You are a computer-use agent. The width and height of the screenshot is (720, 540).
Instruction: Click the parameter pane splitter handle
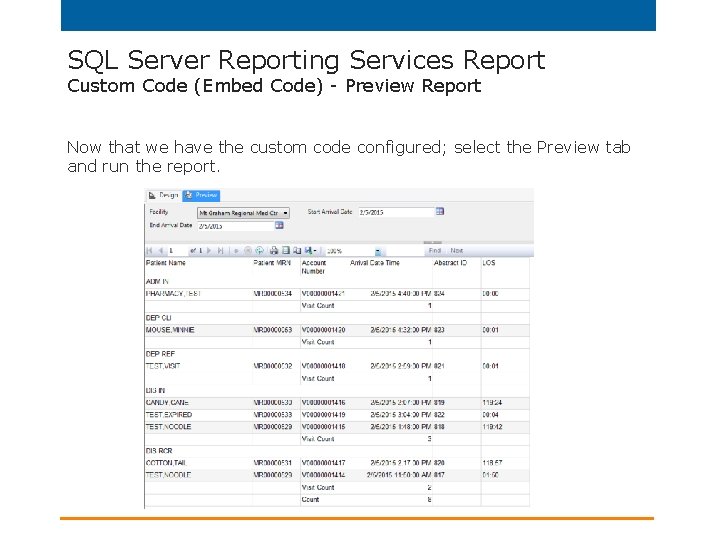click(432, 242)
